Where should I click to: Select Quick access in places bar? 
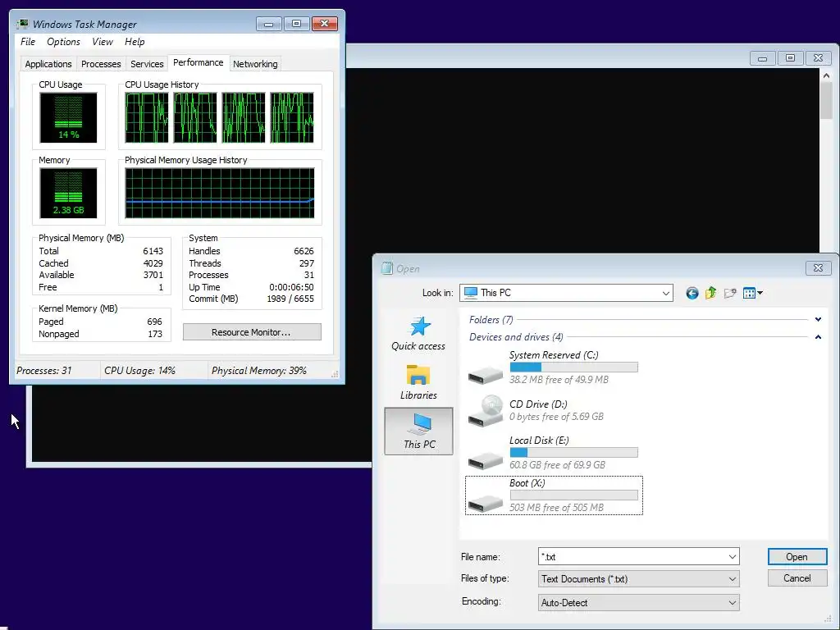(418, 333)
